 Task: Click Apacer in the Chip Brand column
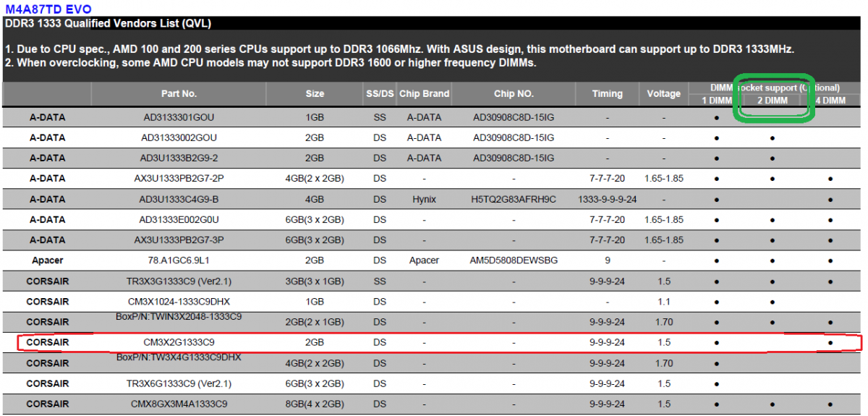(425, 260)
